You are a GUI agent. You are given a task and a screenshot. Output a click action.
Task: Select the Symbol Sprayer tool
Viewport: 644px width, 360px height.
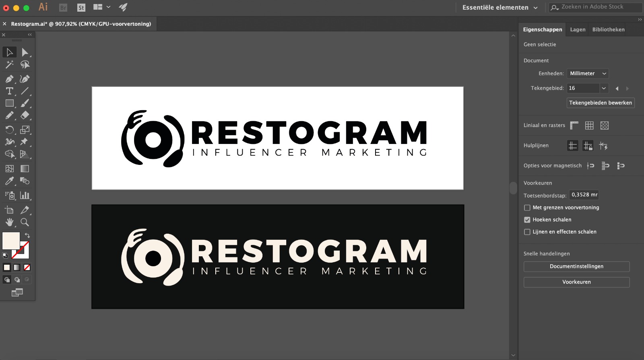[10, 195]
